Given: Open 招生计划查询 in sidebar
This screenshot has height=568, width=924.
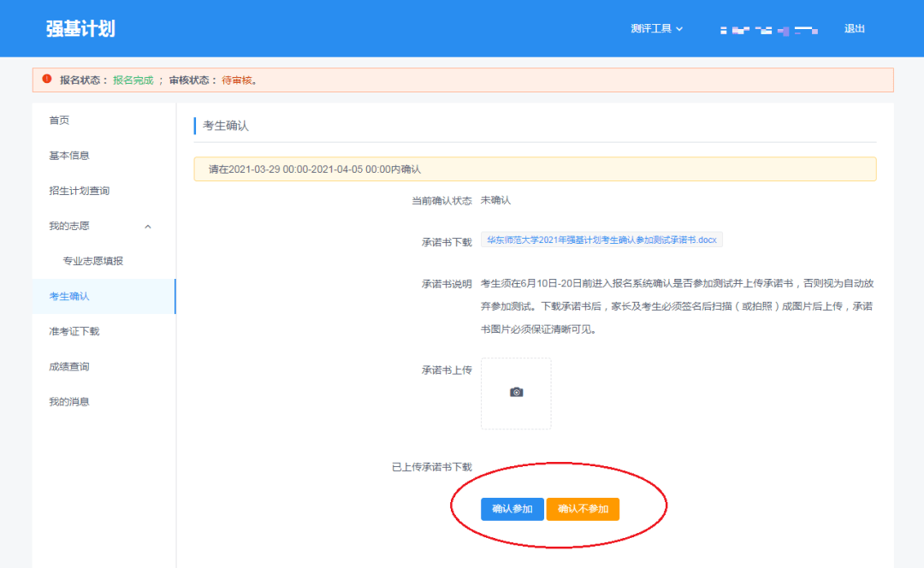Looking at the screenshot, I should [x=80, y=191].
